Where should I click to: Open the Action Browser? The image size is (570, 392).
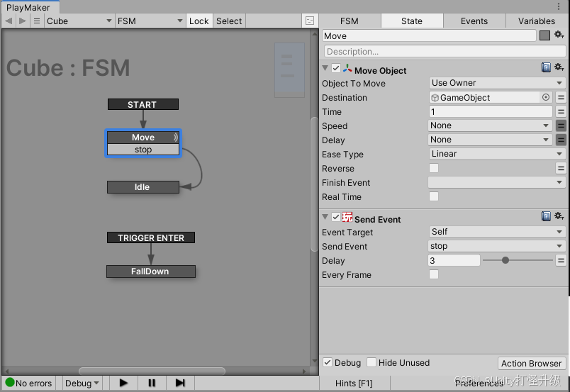point(531,363)
